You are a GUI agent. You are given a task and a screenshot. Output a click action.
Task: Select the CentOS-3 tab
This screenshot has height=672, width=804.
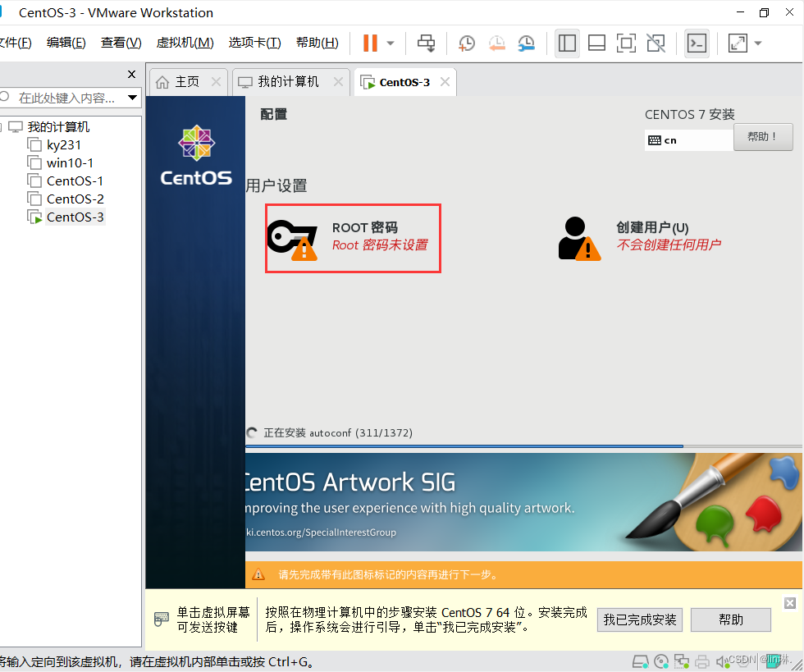[x=404, y=82]
